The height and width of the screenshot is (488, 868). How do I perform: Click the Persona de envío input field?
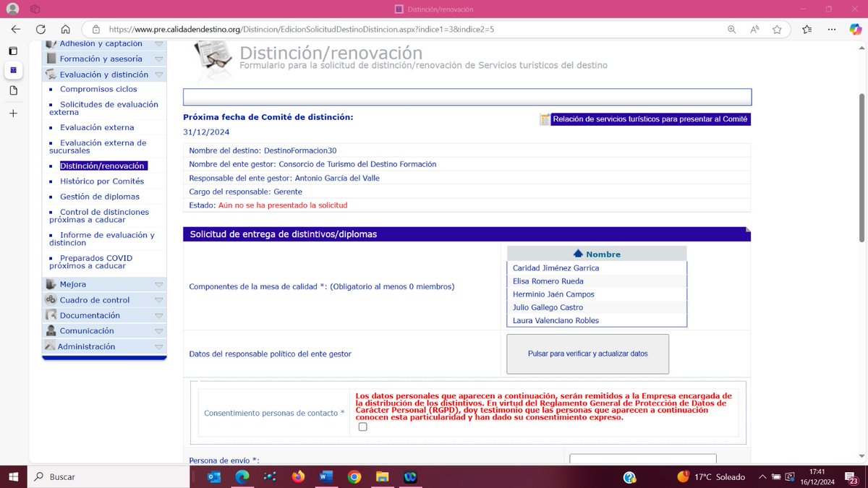(x=643, y=459)
